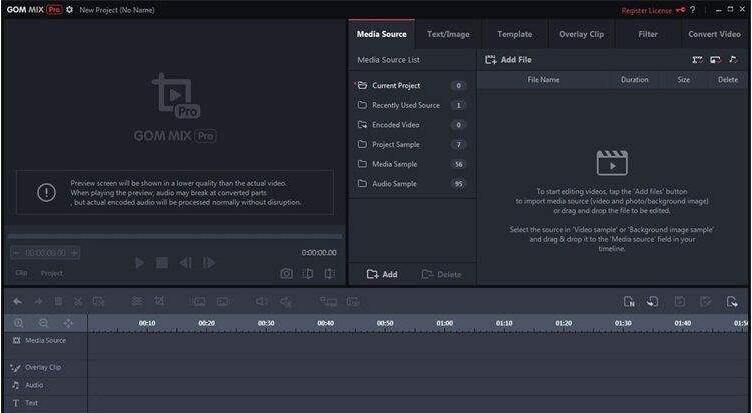Open the Template tab
This screenshot has height=413, width=752.
[x=515, y=34]
